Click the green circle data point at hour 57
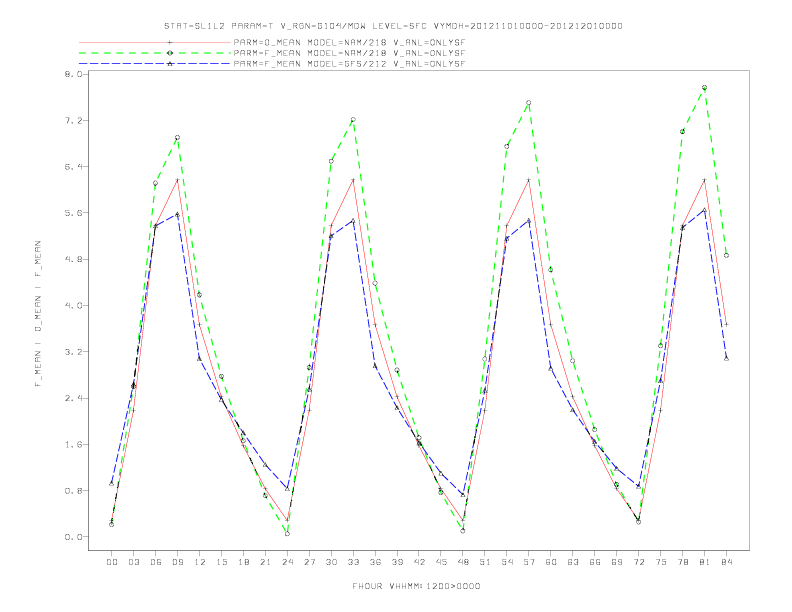Image resolution: width=792 pixels, height=612 pixels. pyautogui.click(x=529, y=103)
